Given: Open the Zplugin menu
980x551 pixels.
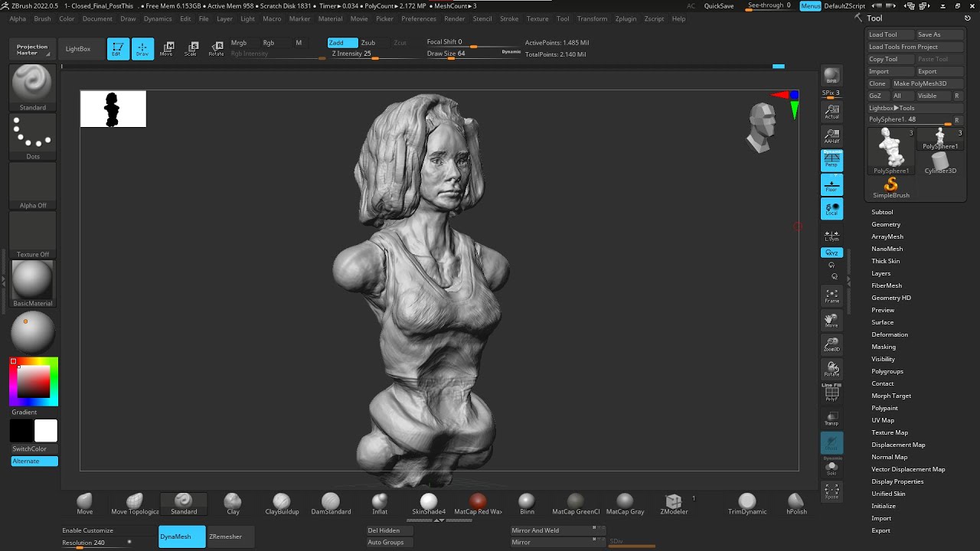Looking at the screenshot, I should 626,18.
